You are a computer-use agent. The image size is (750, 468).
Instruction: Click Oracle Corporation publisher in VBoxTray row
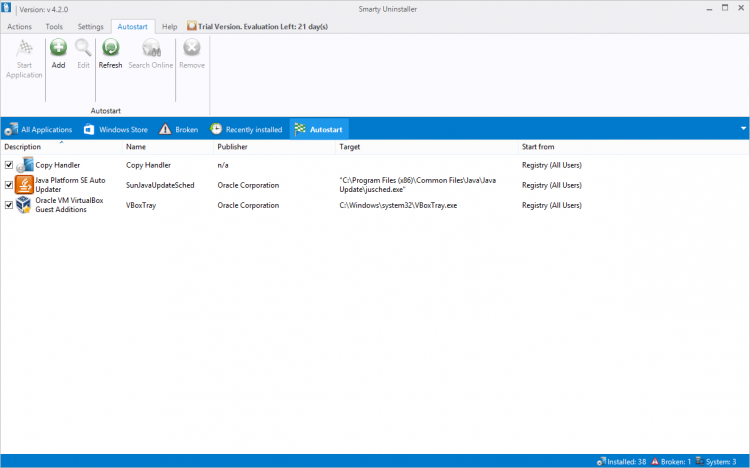tap(248, 205)
